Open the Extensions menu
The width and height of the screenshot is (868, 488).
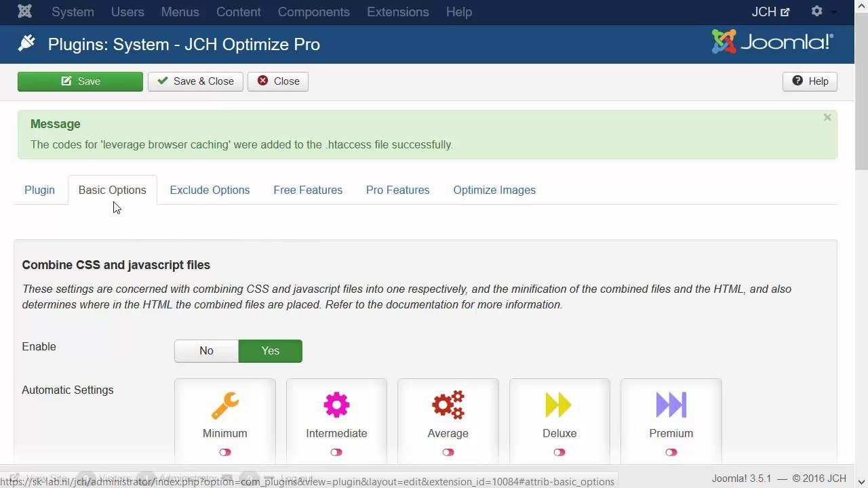(398, 12)
